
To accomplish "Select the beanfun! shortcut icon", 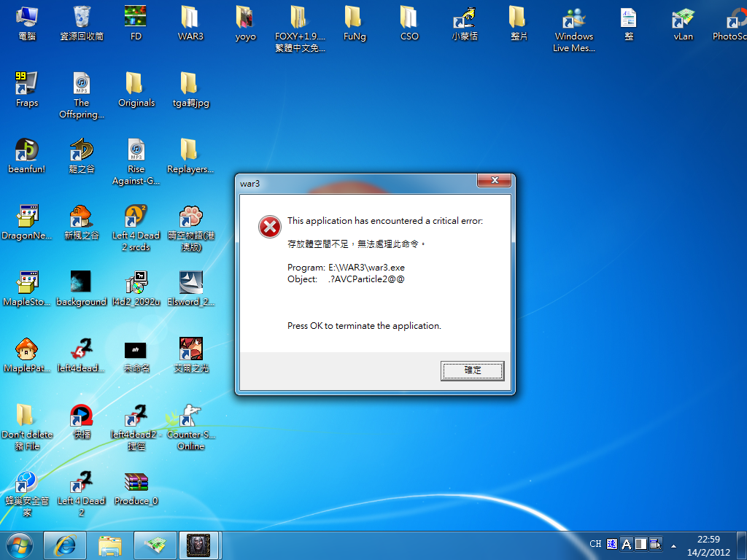I will point(27,155).
